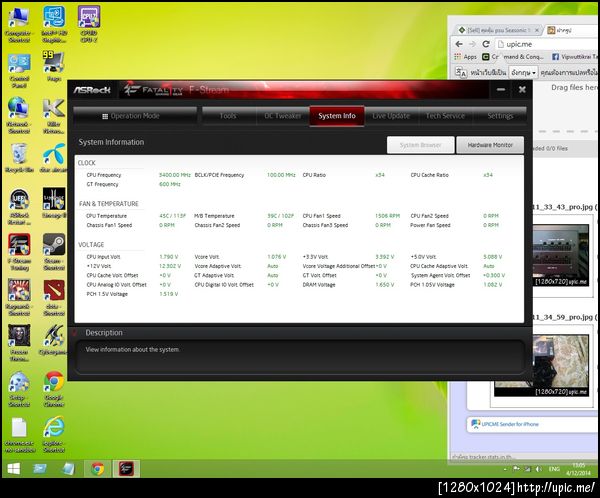Open the blank document file on desktop

(19, 435)
